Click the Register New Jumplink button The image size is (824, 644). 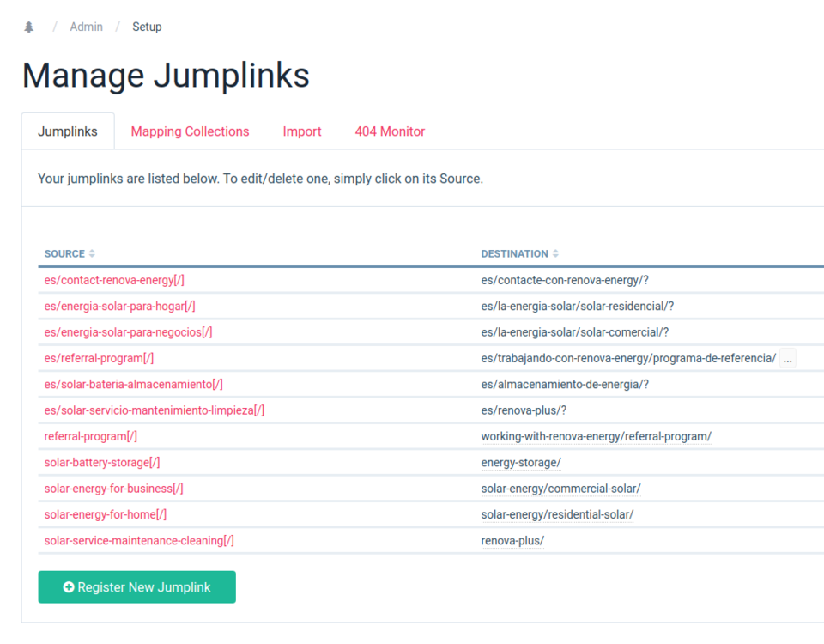pos(136,587)
